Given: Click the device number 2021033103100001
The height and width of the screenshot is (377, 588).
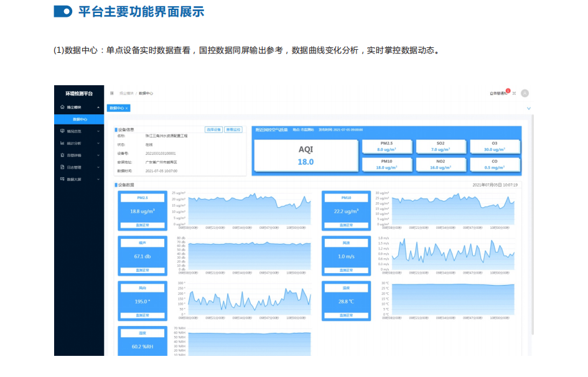Looking at the screenshot, I should [161, 153].
